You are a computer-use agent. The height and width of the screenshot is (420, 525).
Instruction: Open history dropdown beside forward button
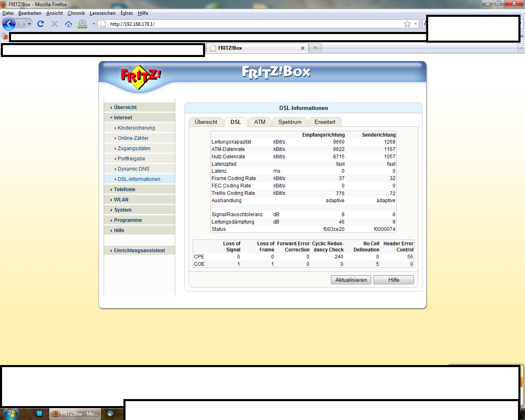[29, 24]
